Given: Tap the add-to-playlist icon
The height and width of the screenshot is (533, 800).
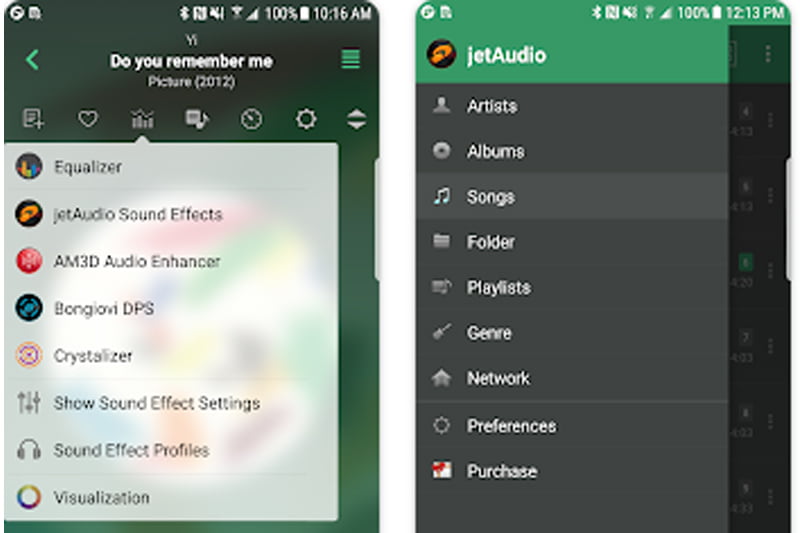Looking at the screenshot, I should pyautogui.click(x=33, y=119).
